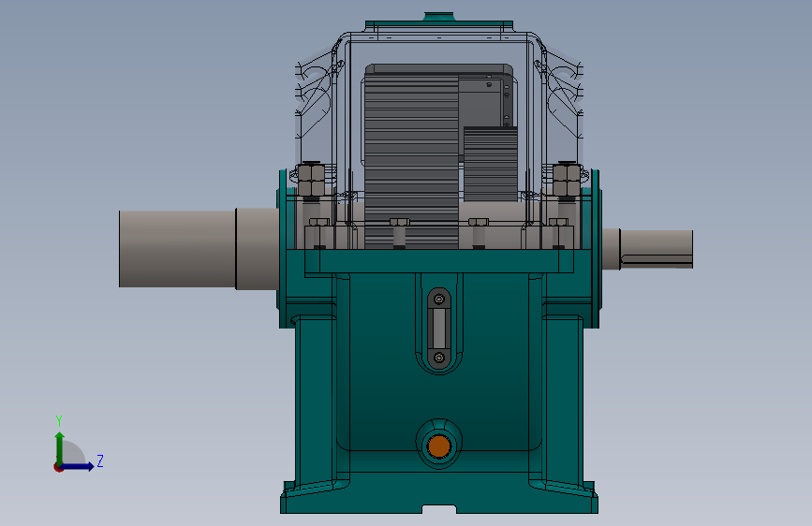Select the right hex nut stack on the flange

pos(567,180)
